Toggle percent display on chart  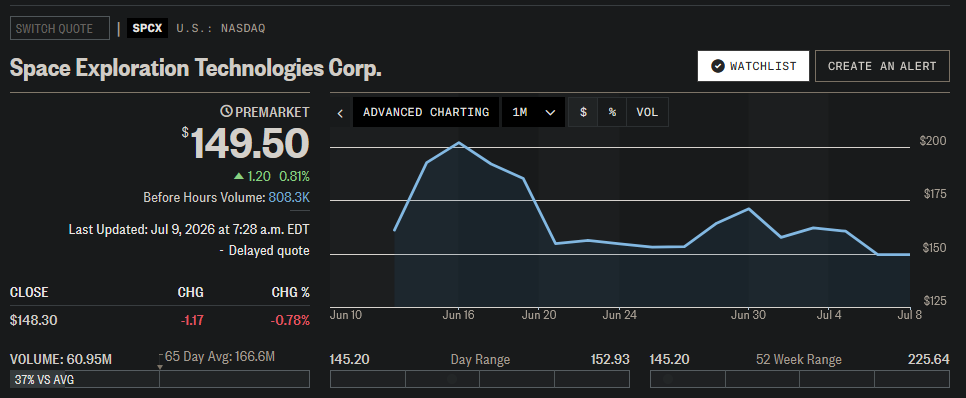tap(612, 112)
